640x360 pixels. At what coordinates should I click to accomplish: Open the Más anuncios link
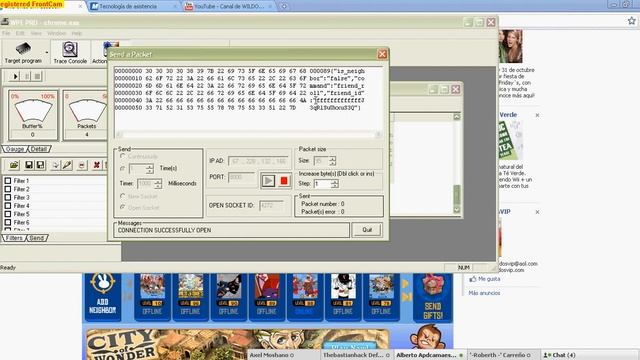484,293
